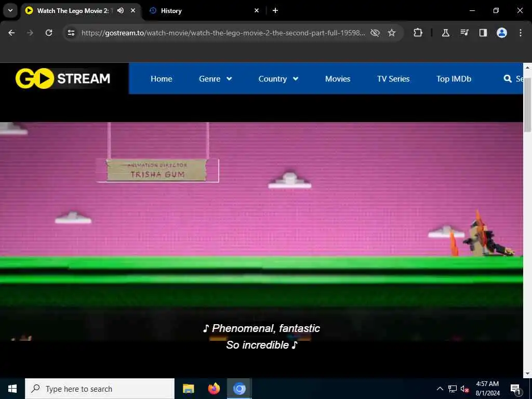Image resolution: width=532 pixels, height=399 pixels.
Task: Open File Explorer from taskbar
Action: (188, 389)
